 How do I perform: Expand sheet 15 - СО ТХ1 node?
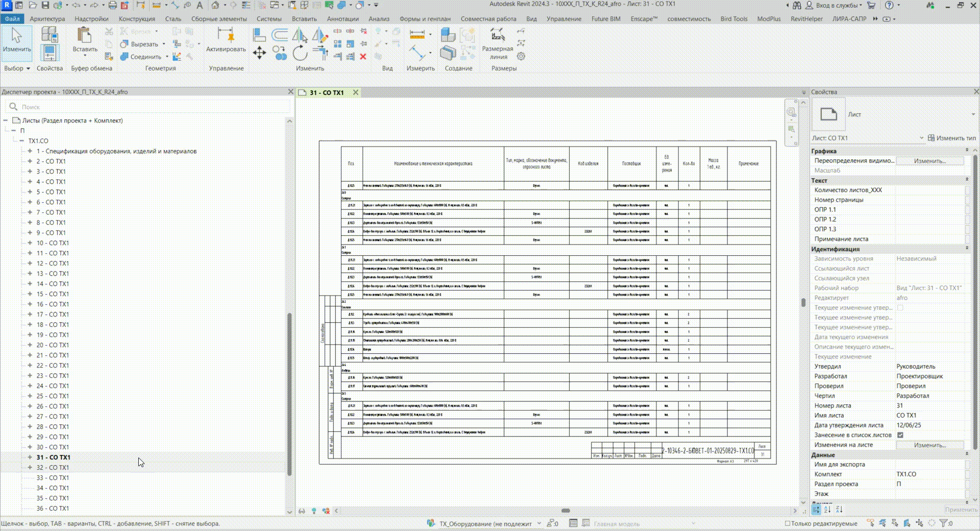(x=30, y=294)
